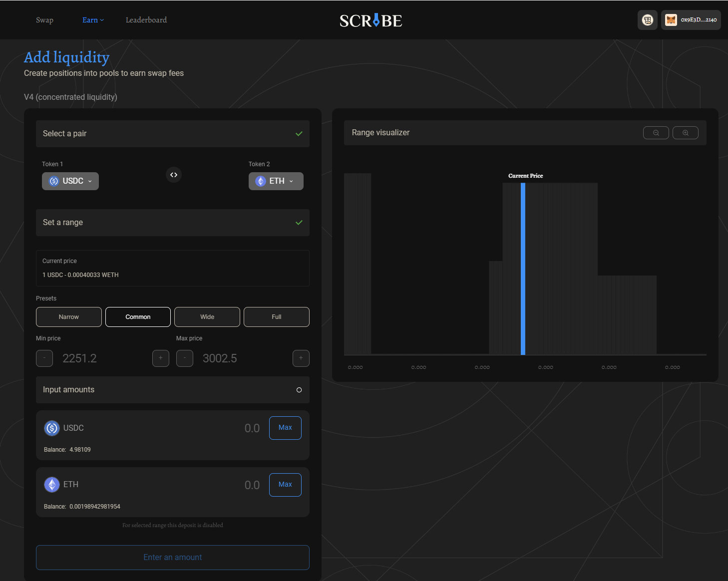
Task: Zoom in the range visualizer
Action: click(686, 133)
